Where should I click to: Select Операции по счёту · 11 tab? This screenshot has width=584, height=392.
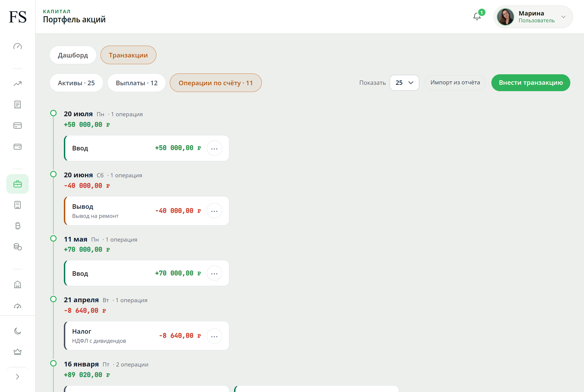click(x=216, y=83)
